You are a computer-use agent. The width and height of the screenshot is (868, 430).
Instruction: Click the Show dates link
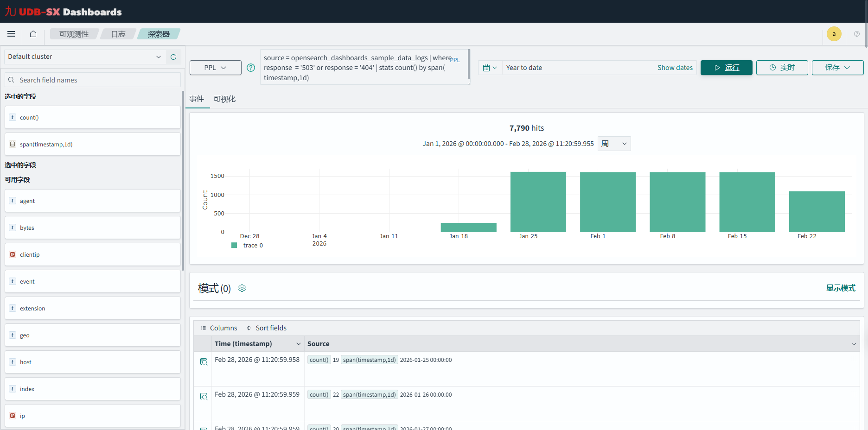tap(675, 68)
